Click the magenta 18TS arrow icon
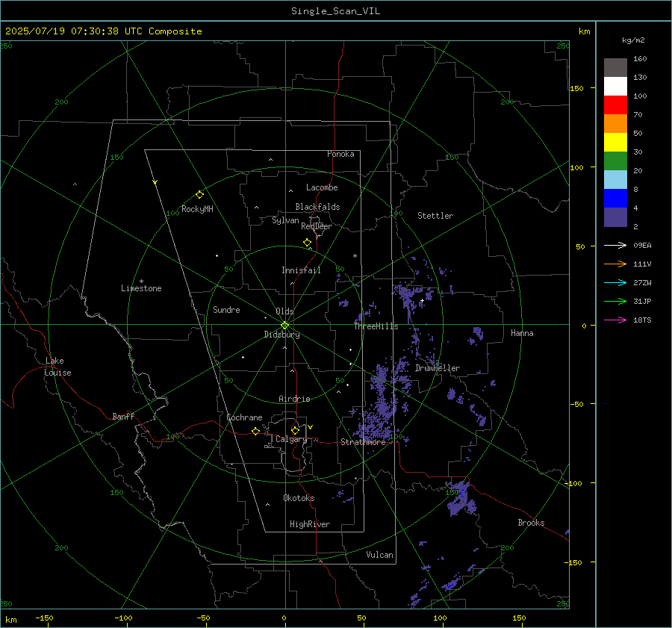 click(x=615, y=320)
